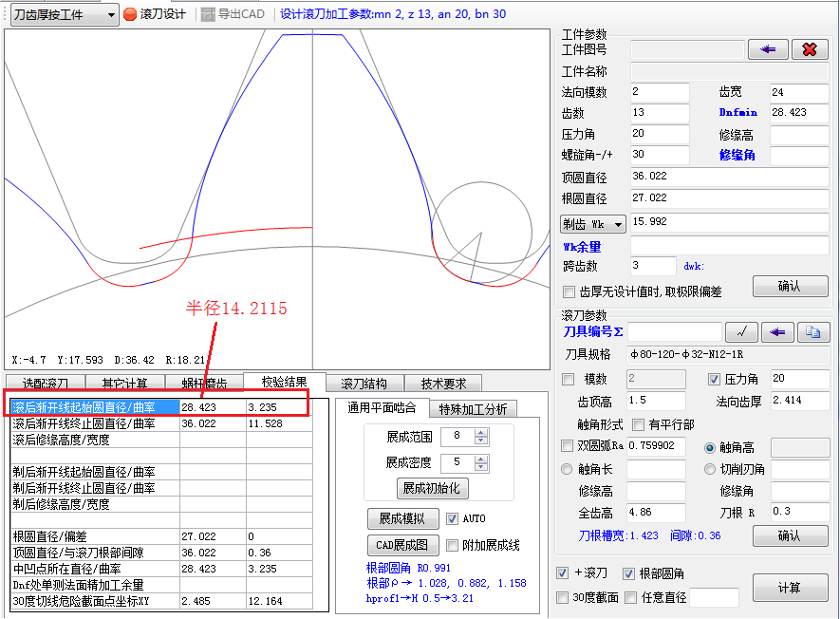
Task: Select the 触角高 radio button
Action: (710, 448)
